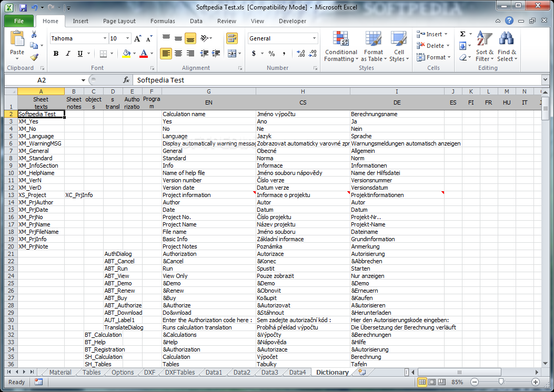Open Cell Styles gallery
The width and height of the screenshot is (554, 392).
(x=399, y=46)
